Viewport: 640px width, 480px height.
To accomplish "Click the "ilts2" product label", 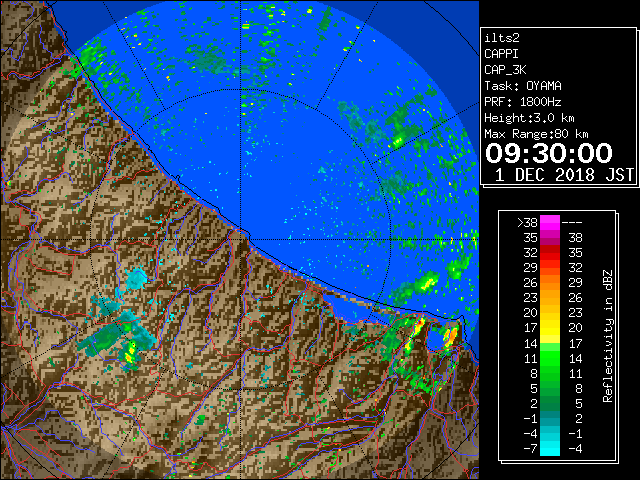I will (x=502, y=38).
